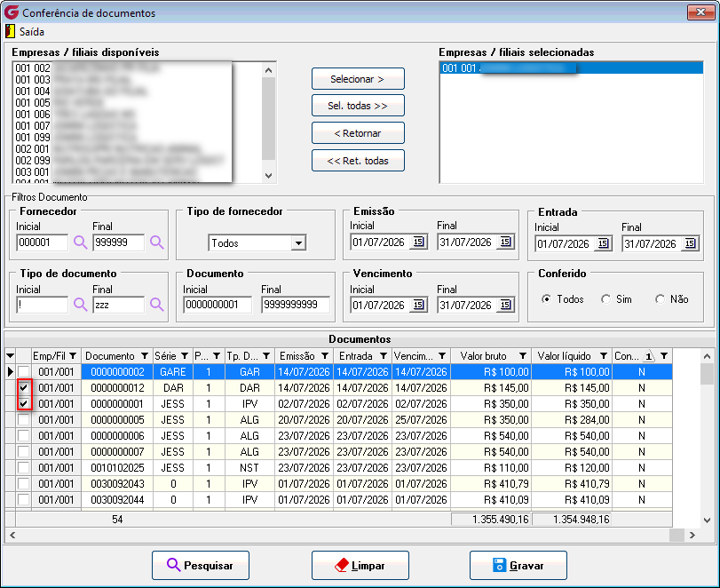Filter the Vencim... column
Viewport: 720px width, 588px height.
click(442, 356)
